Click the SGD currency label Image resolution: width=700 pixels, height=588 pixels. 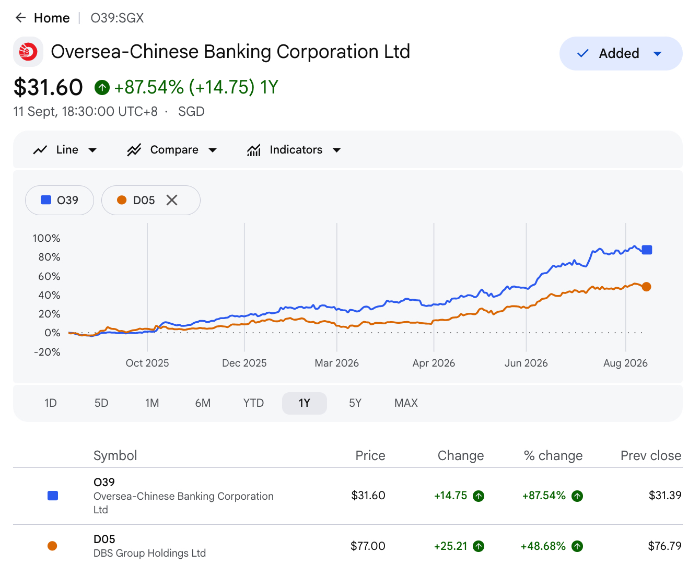191,112
